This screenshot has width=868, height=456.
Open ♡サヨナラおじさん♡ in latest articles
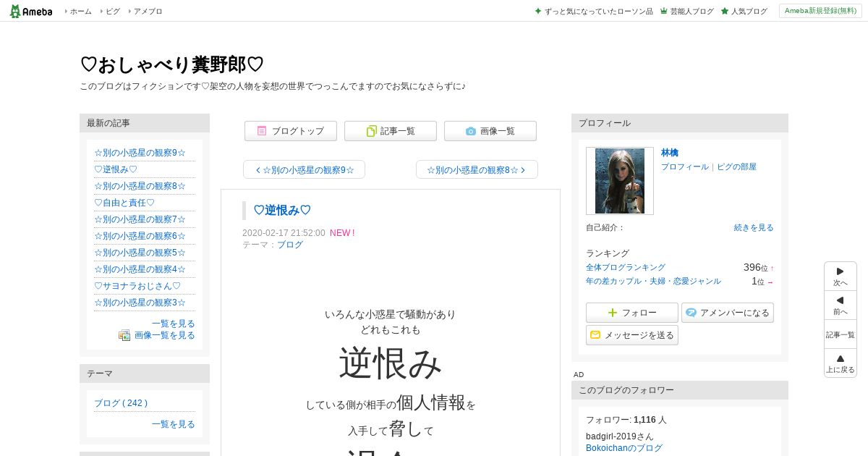137,286
